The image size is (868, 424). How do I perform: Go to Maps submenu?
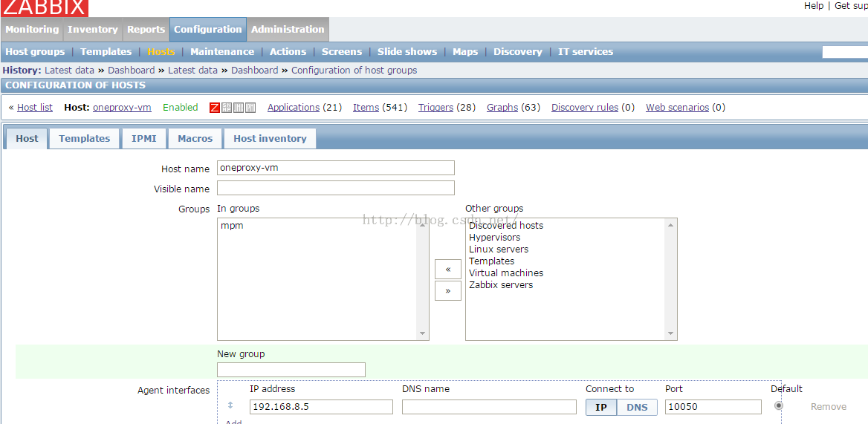coord(465,51)
